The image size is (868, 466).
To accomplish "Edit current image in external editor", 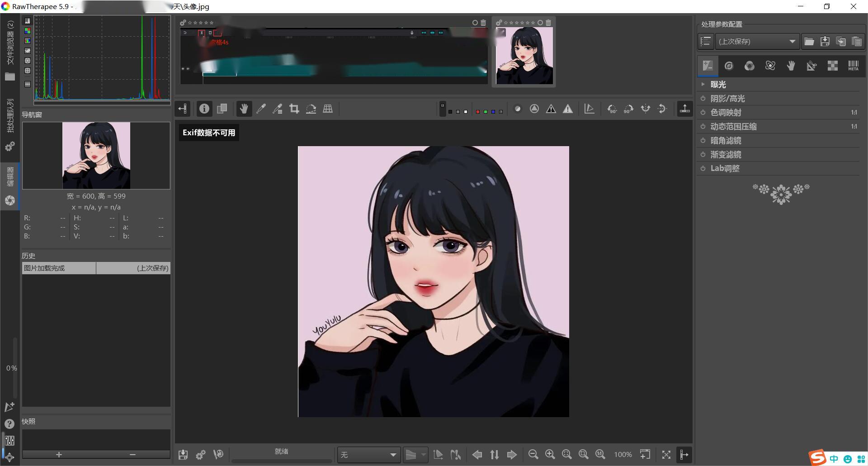I will [218, 455].
